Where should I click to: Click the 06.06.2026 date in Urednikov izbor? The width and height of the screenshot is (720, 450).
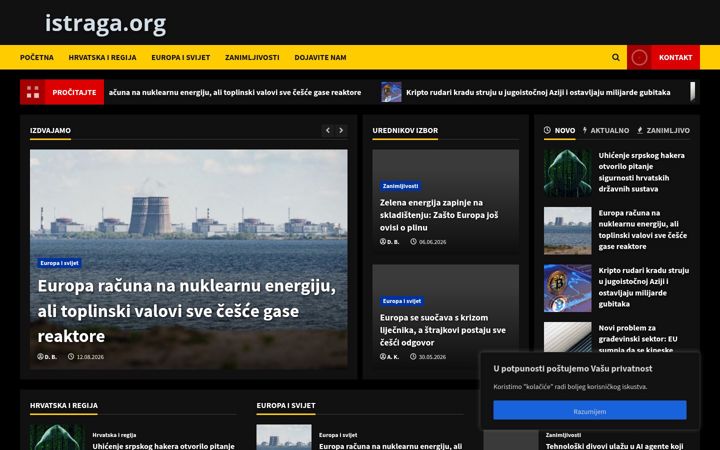[x=432, y=242]
